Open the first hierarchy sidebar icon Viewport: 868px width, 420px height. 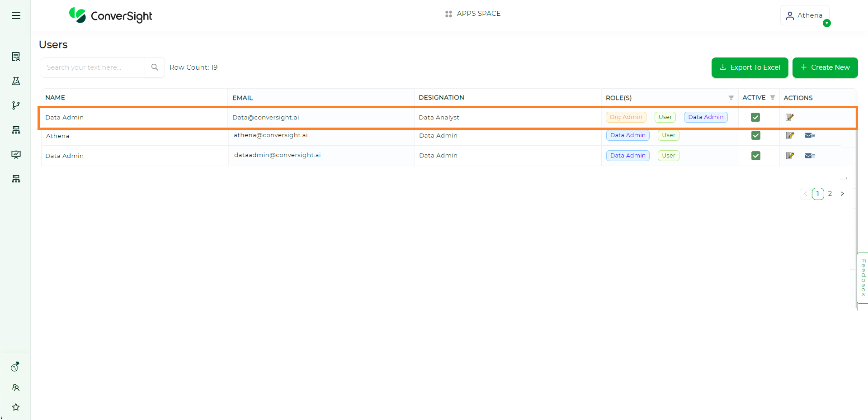pos(16,130)
